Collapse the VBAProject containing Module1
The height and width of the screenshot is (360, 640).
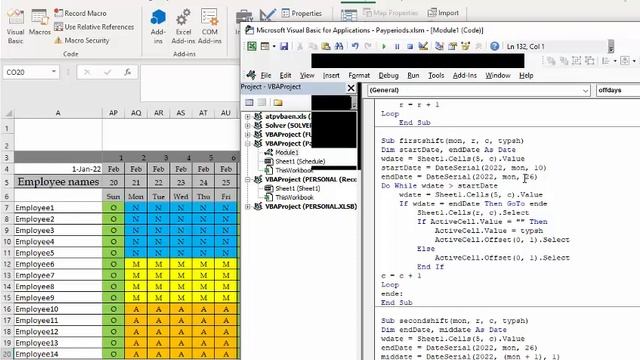pyautogui.click(x=247, y=143)
